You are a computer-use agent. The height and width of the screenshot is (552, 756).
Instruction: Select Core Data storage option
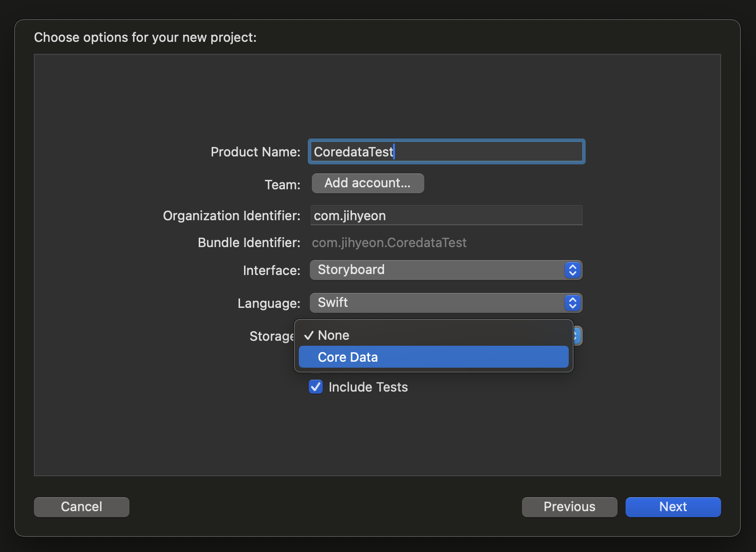(433, 357)
